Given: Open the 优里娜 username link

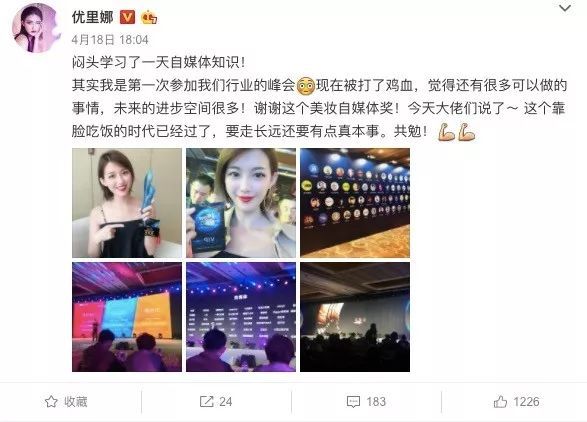Looking at the screenshot, I should [x=92, y=17].
